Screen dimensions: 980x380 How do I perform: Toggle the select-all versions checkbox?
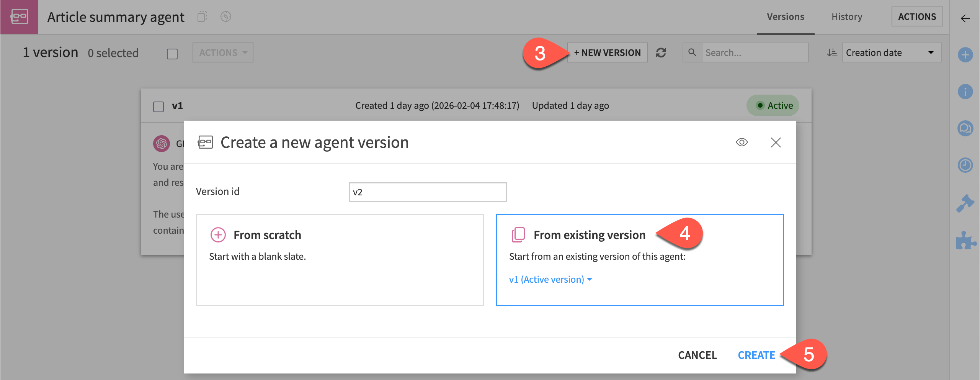coord(172,54)
